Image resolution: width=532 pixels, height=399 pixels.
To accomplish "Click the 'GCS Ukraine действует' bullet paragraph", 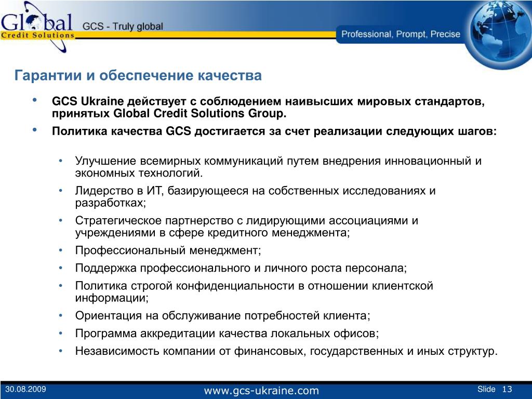I will pyautogui.click(x=268, y=107).
